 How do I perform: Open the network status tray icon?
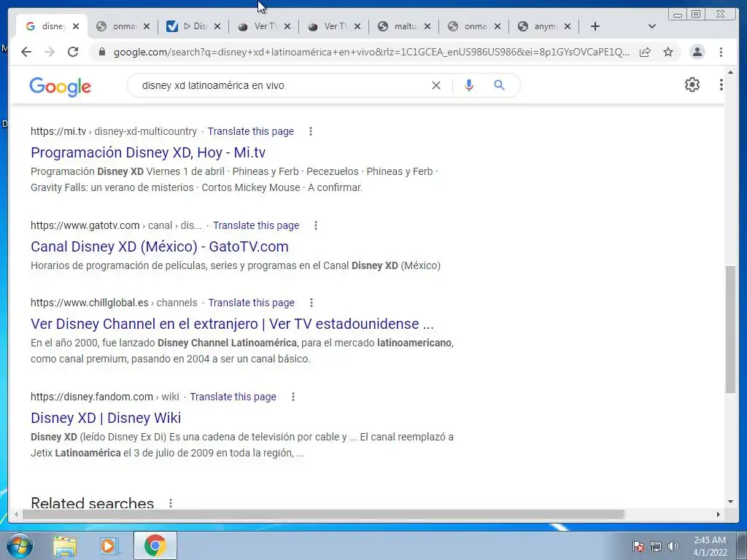[656, 546]
